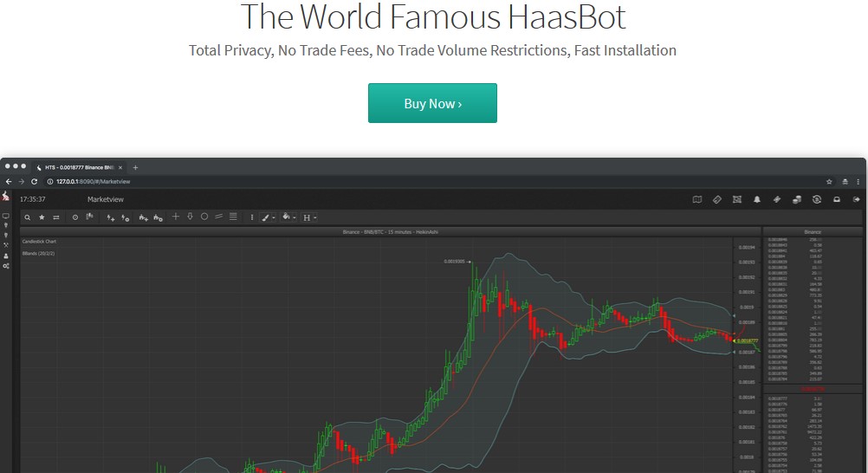
Task: Select the parallel lines drawing tool
Action: 218,217
